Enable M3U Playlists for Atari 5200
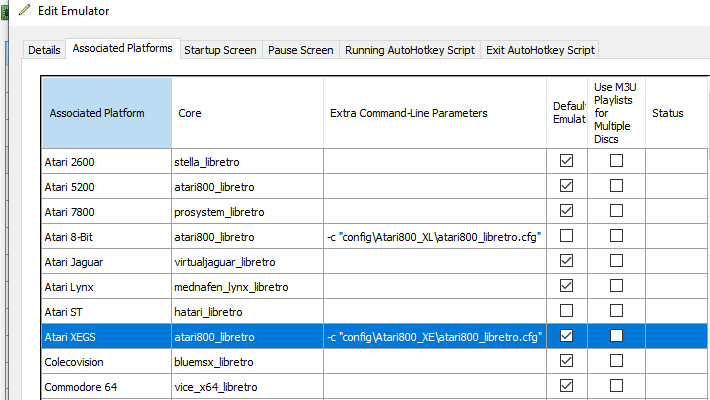Screen dimensions: 710x400 point(616,186)
